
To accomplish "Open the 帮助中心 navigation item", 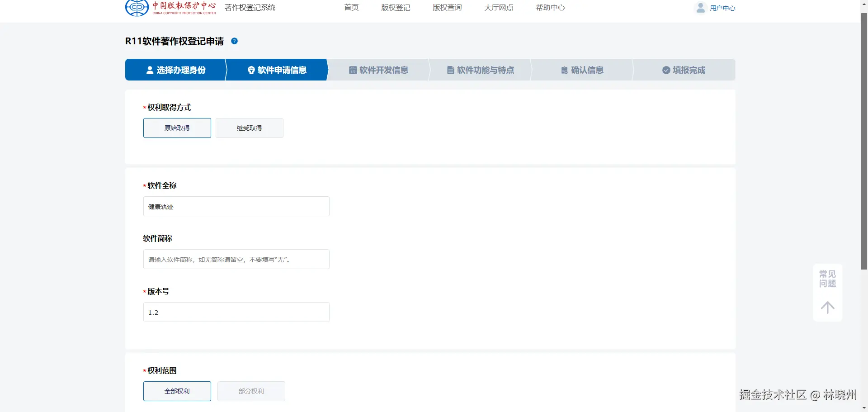I will tap(550, 8).
